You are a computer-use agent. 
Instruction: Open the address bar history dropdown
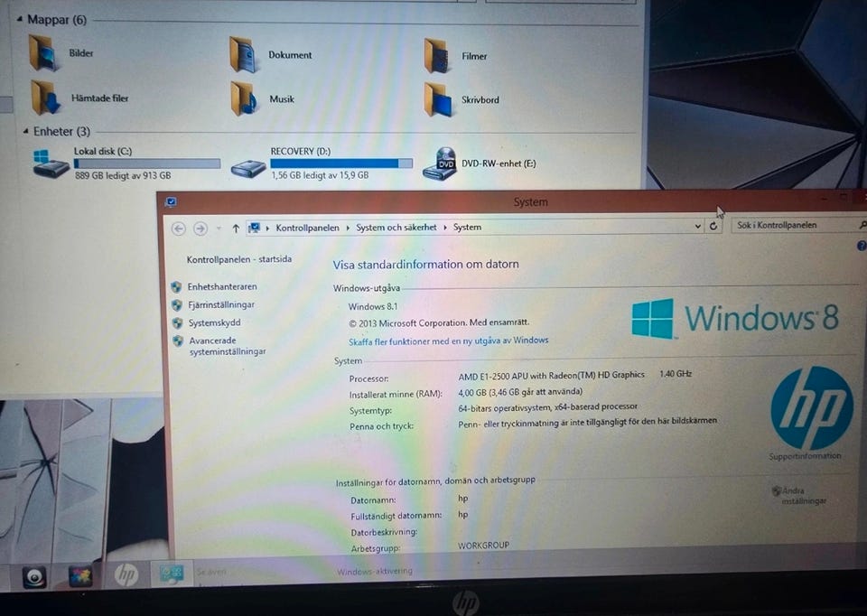point(698,226)
